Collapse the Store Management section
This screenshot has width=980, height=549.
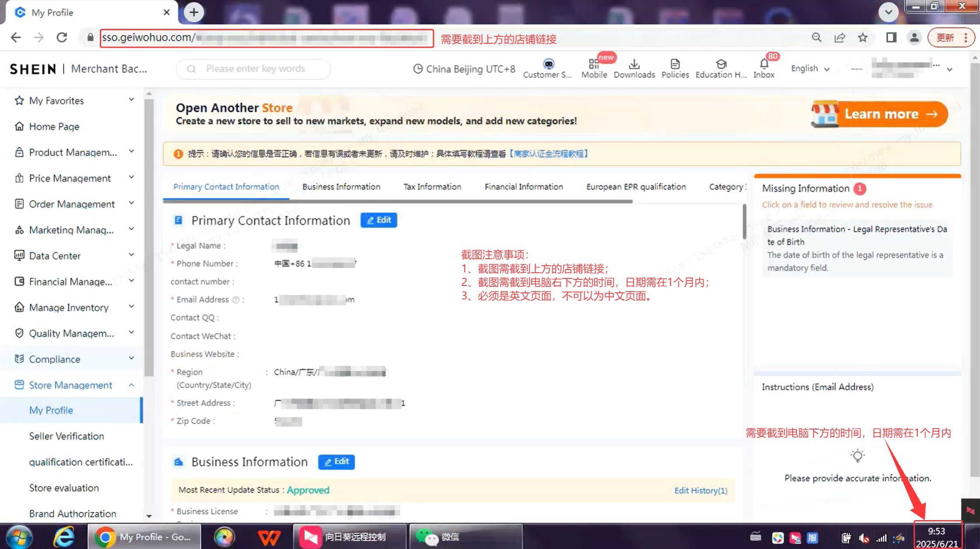pyautogui.click(x=132, y=385)
